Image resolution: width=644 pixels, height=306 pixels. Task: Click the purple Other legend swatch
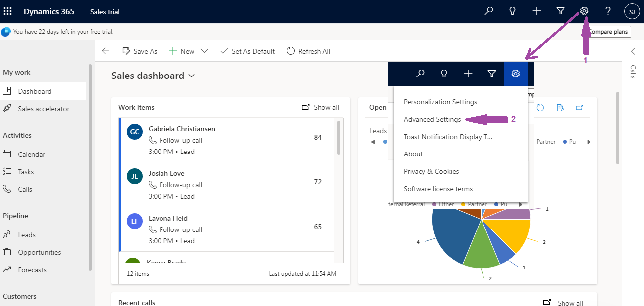[x=434, y=204]
